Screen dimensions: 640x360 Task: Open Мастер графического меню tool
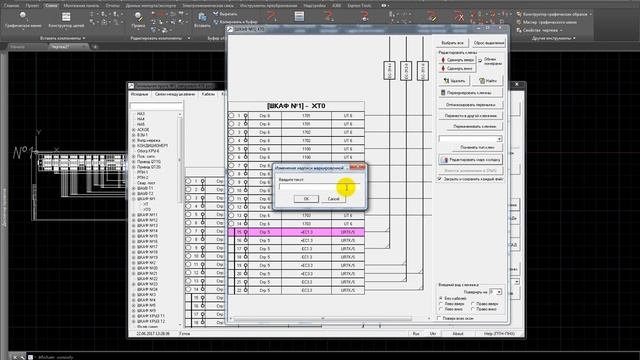(x=547, y=22)
